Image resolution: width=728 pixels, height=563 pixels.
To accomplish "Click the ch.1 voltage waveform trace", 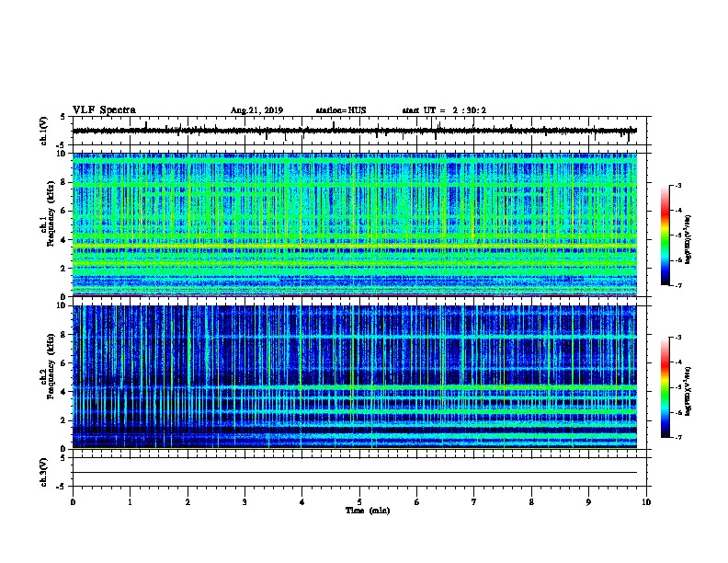I will [x=355, y=131].
